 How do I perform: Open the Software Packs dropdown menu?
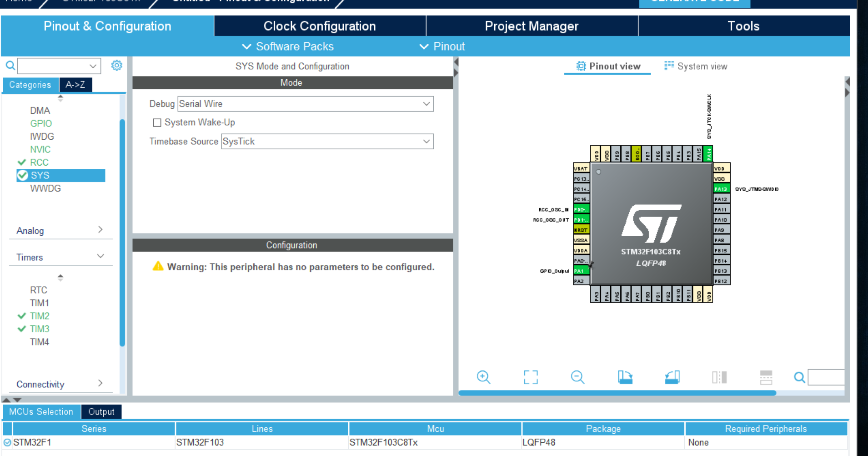click(x=288, y=46)
